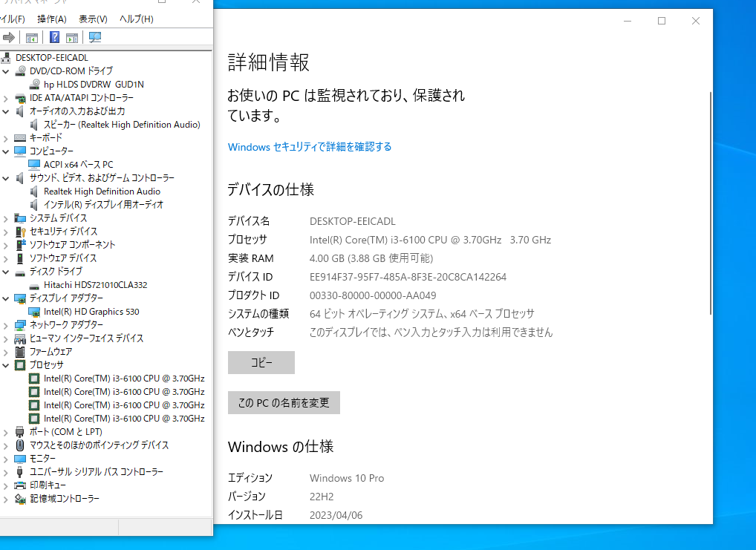This screenshot has width=756, height=550.
Task: Click the ヒューマン インターフェイス デバイス icon
Action: [x=20, y=339]
